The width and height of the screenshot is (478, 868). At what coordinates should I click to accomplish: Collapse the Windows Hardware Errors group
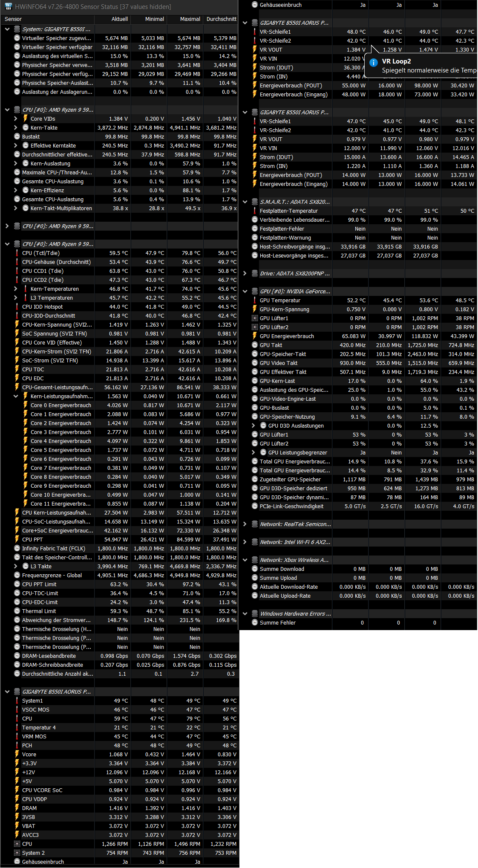[x=245, y=613]
